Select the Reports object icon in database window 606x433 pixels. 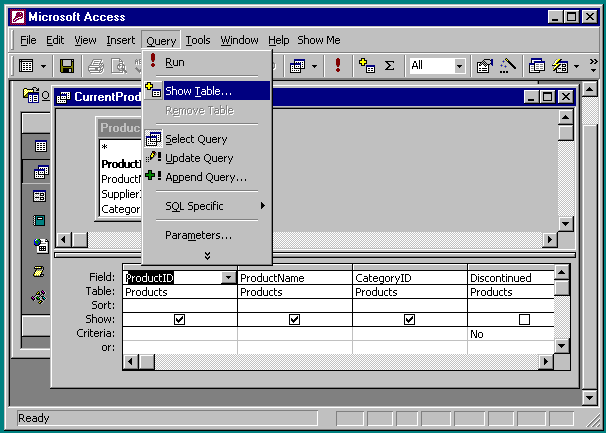click(x=39, y=220)
